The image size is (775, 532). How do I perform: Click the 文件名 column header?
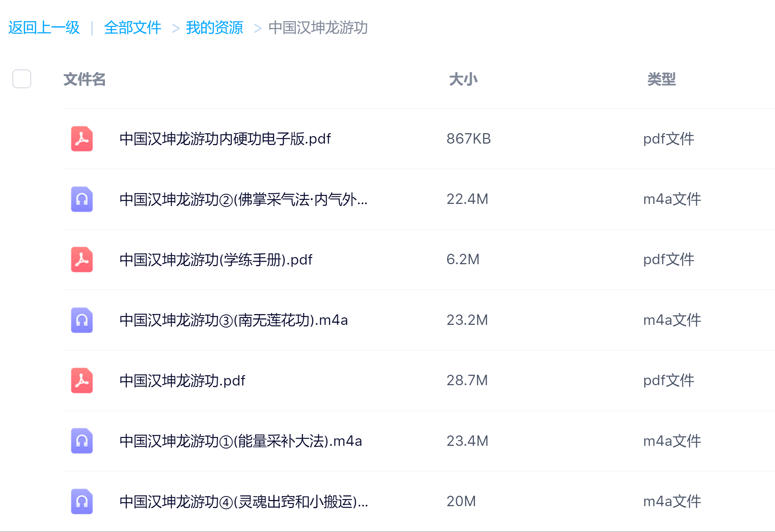(84, 80)
